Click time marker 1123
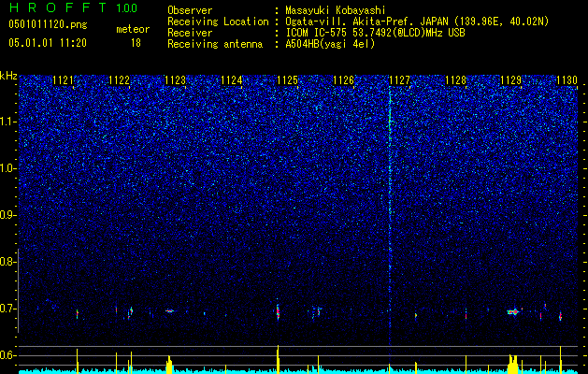The height and width of the screenshot is (374, 588). tap(175, 80)
